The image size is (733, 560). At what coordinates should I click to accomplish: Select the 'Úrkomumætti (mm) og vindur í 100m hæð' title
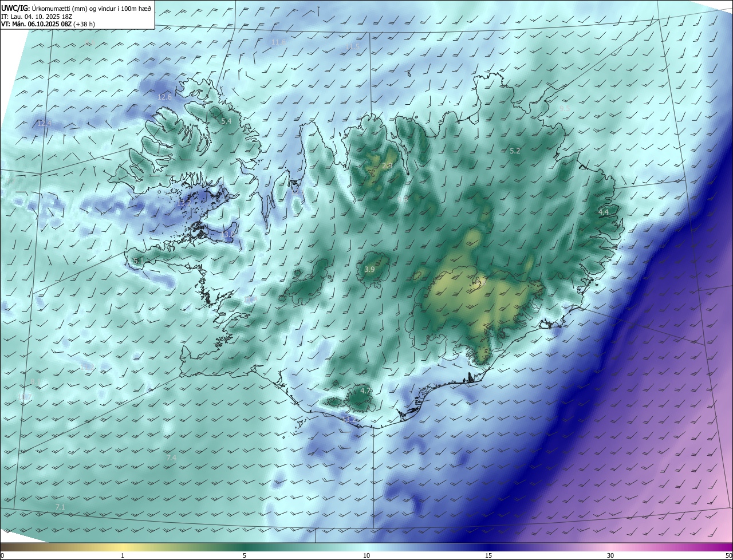(x=91, y=8)
